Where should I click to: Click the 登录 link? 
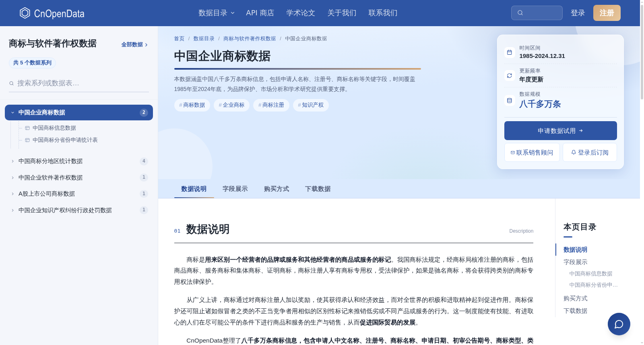click(578, 13)
